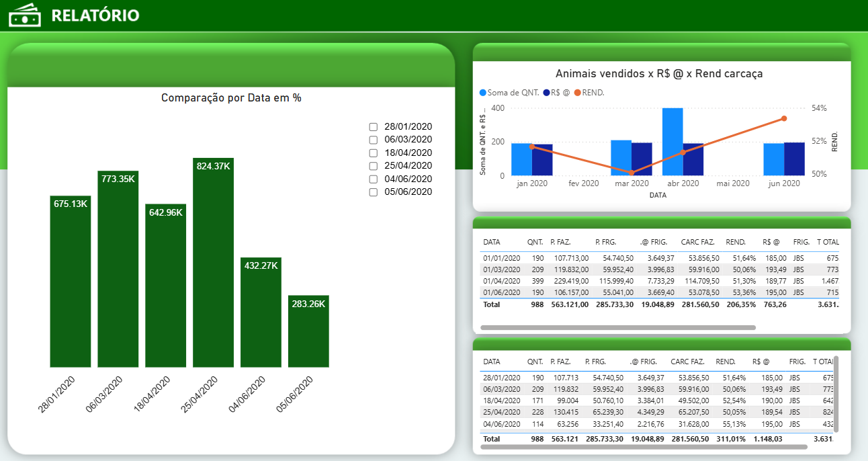Image resolution: width=868 pixels, height=461 pixels.
Task: Click the lower table's horizontal scrollbar
Action: [644, 446]
